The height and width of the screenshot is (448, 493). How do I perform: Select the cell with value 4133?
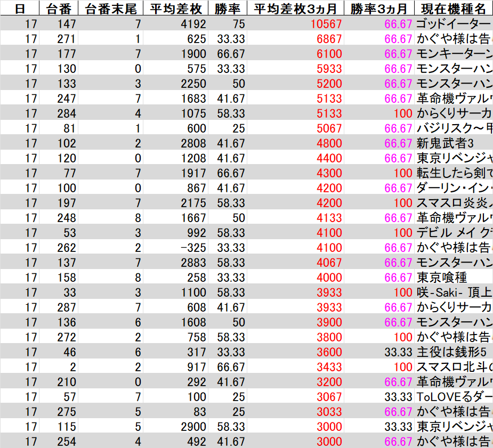click(295, 218)
